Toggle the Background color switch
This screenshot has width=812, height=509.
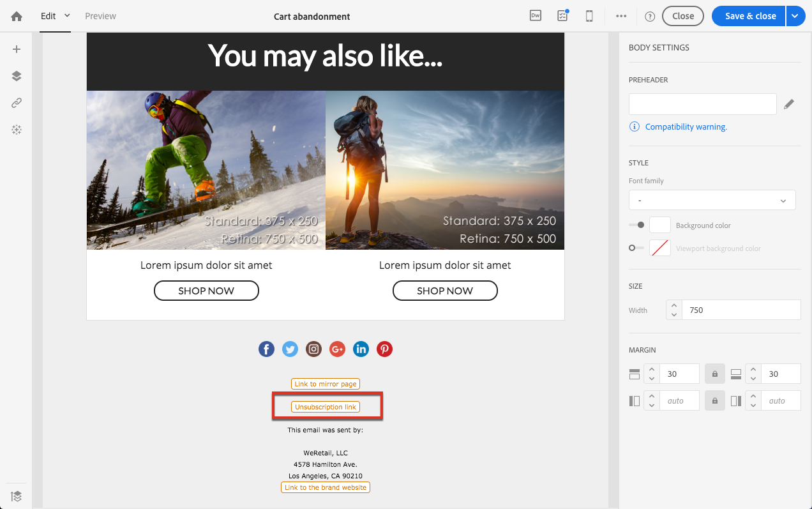(636, 225)
